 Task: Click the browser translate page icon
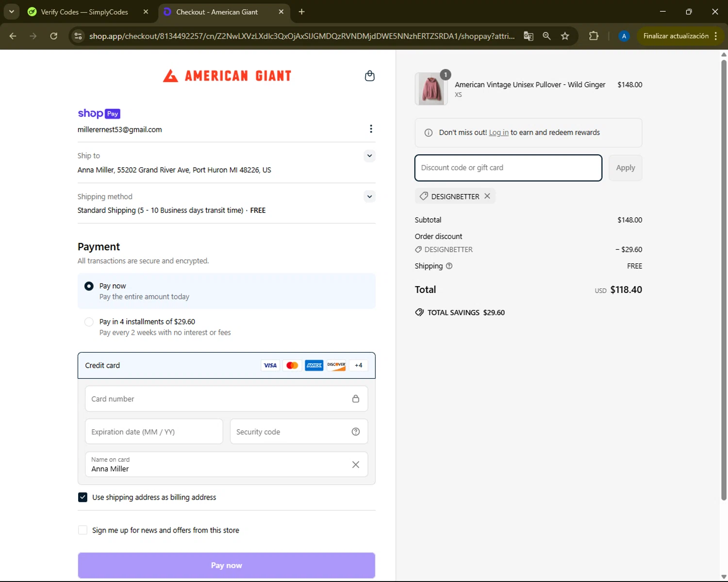(x=529, y=36)
